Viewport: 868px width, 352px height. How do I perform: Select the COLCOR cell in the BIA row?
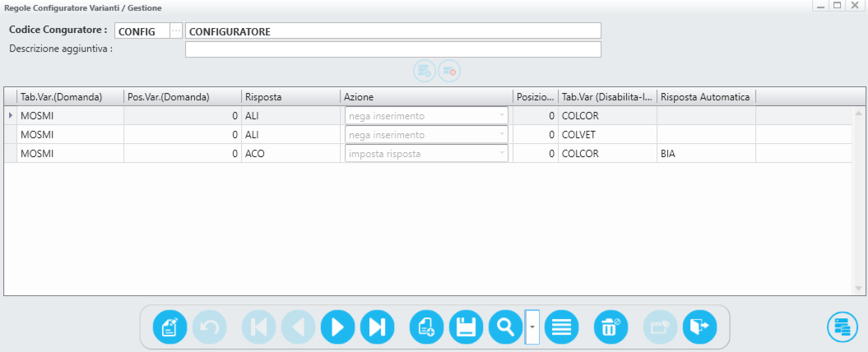coord(607,153)
